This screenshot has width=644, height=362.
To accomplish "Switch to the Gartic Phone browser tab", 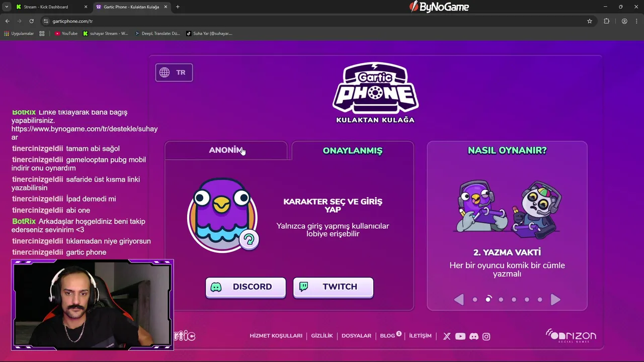I will tap(131, 7).
